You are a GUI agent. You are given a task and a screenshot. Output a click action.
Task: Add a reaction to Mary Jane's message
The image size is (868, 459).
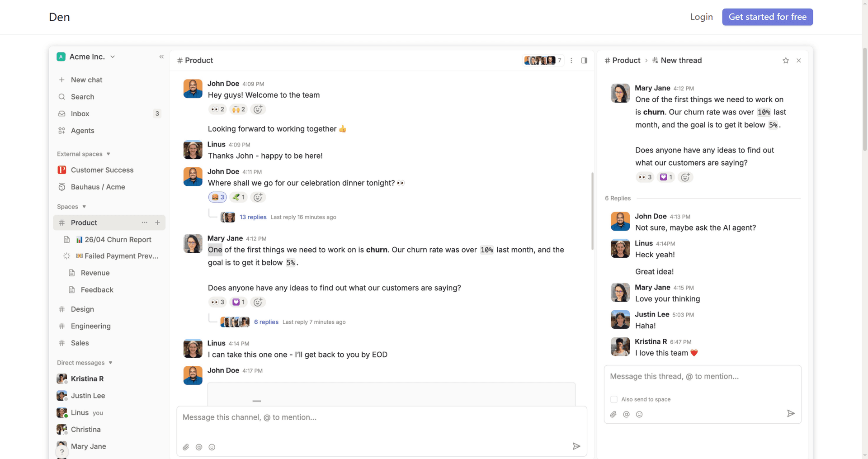[258, 302]
